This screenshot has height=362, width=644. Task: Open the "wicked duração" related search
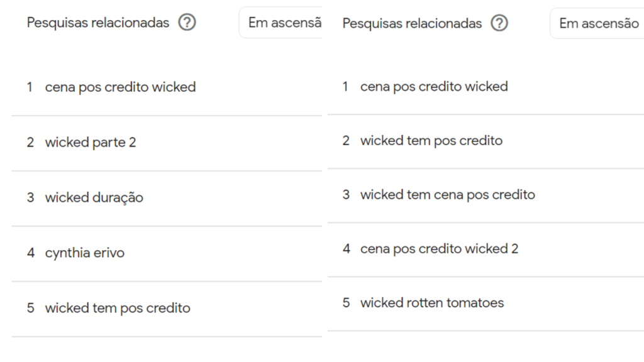(94, 198)
